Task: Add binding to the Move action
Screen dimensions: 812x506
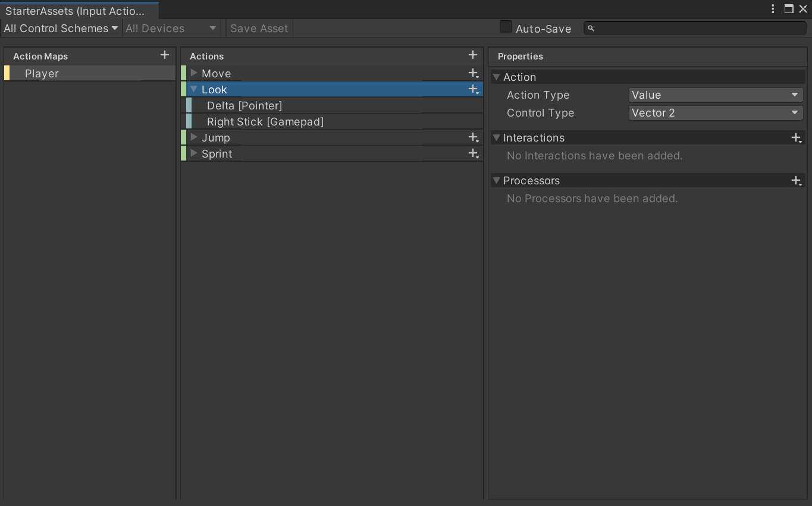Action: click(474, 73)
